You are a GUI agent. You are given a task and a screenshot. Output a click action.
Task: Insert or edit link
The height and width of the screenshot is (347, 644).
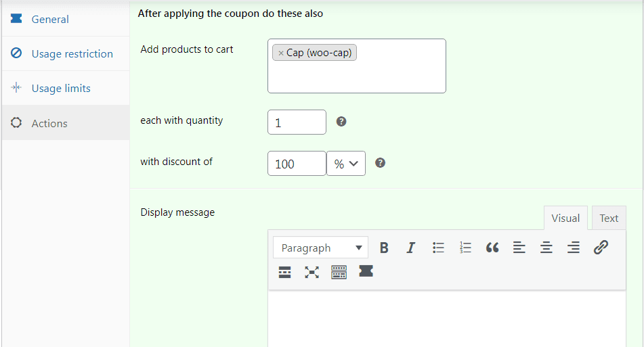click(601, 248)
